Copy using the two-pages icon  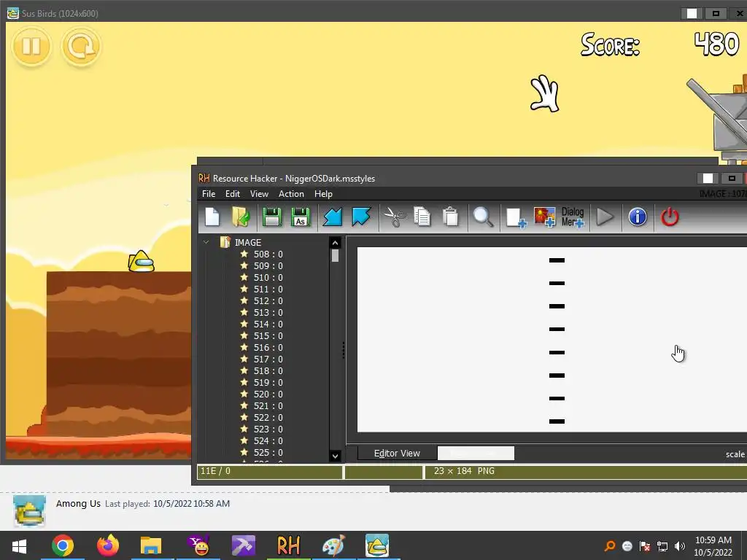pos(422,217)
